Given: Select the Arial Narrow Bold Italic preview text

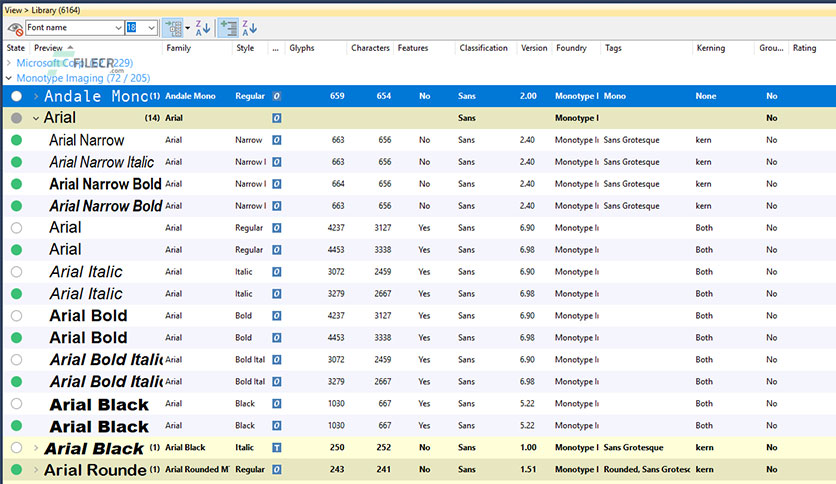Looking at the screenshot, I should tap(106, 206).
